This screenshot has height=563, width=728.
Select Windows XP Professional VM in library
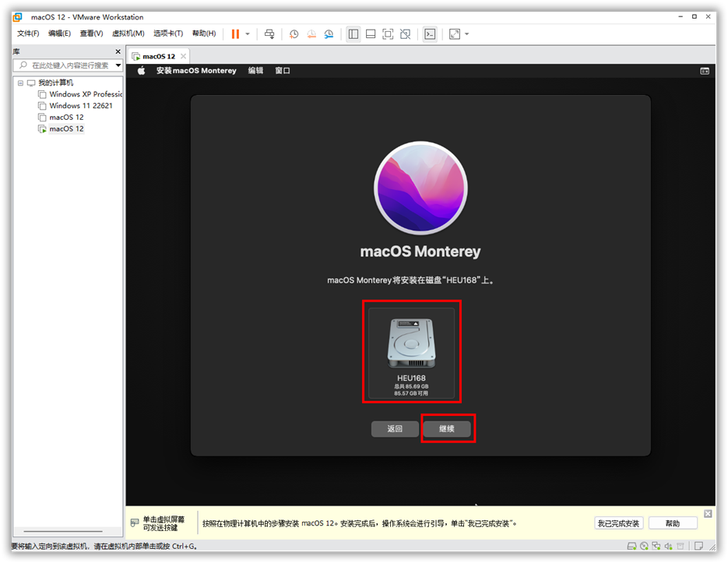click(85, 94)
